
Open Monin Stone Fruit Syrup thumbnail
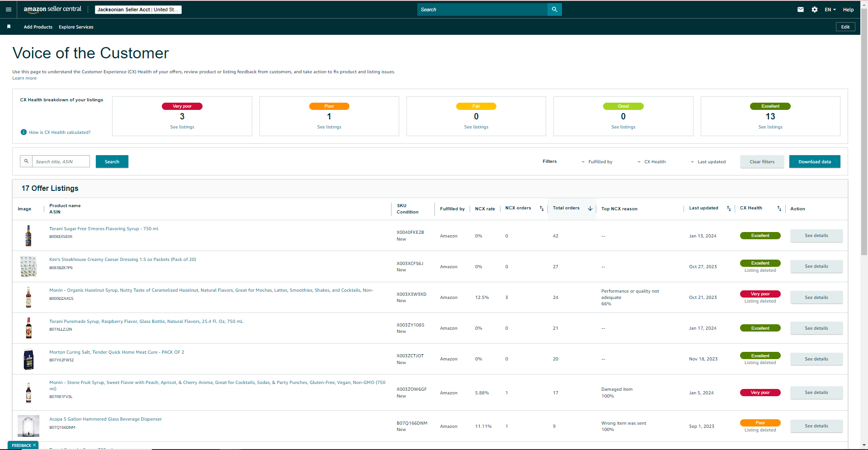pyautogui.click(x=28, y=392)
